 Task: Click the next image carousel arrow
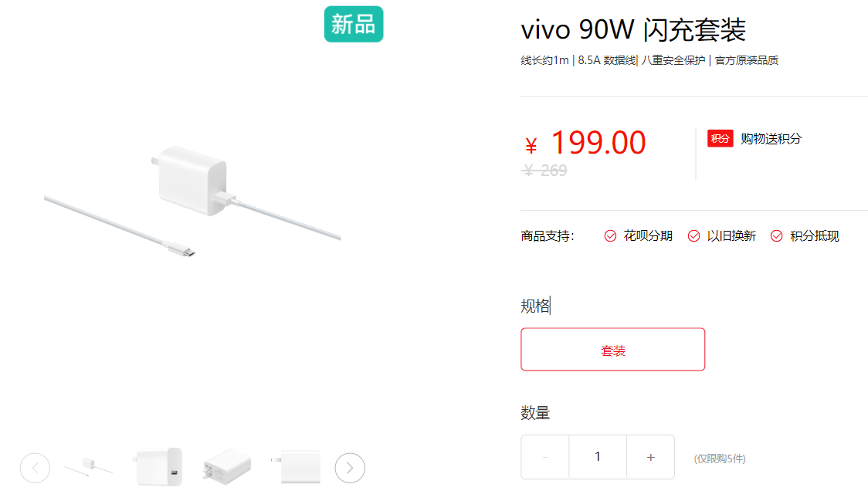[x=350, y=469]
